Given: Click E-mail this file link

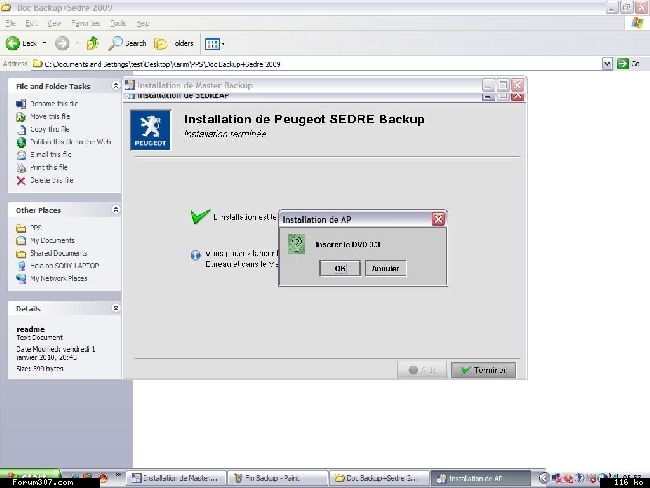Looking at the screenshot, I should pyautogui.click(x=51, y=154).
